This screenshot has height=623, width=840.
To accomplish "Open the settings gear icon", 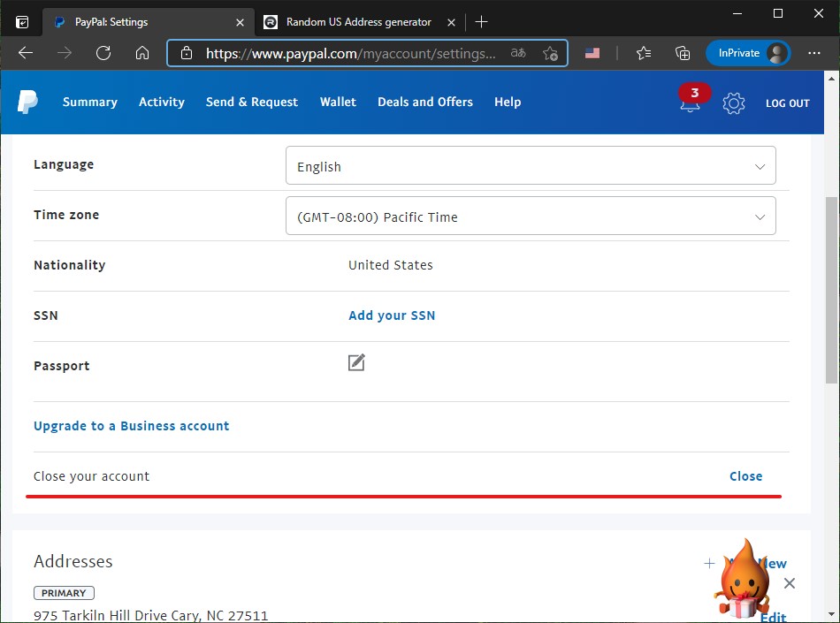I will [733, 103].
